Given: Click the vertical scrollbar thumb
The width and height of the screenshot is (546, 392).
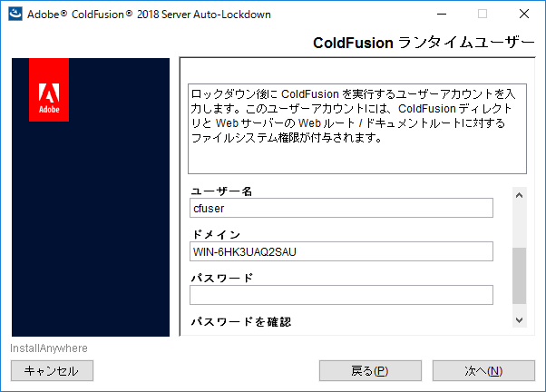Looking at the screenshot, I should tap(519, 275).
